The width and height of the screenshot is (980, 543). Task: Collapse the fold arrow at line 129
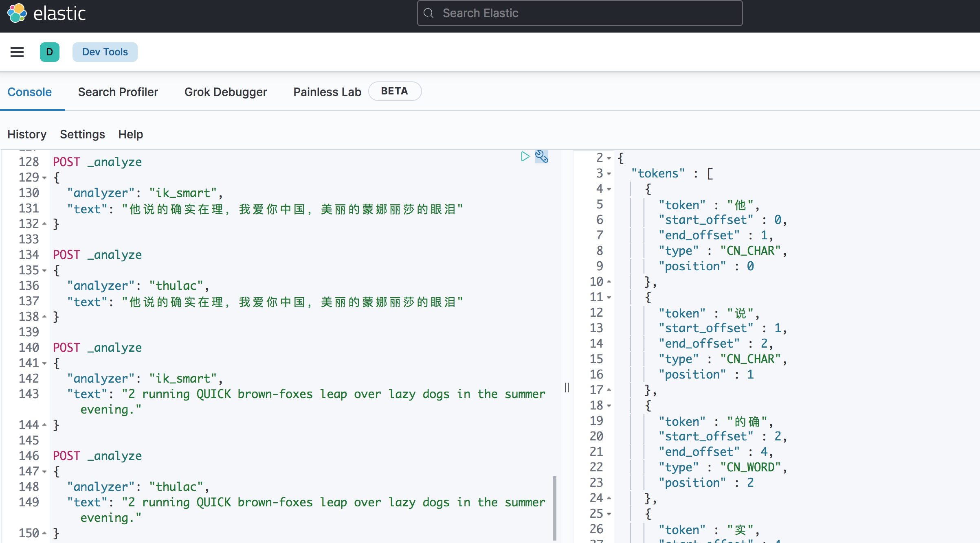point(44,178)
